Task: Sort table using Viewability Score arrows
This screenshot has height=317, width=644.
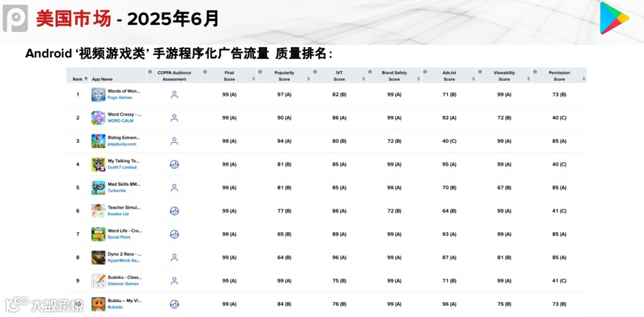Action: click(x=529, y=79)
